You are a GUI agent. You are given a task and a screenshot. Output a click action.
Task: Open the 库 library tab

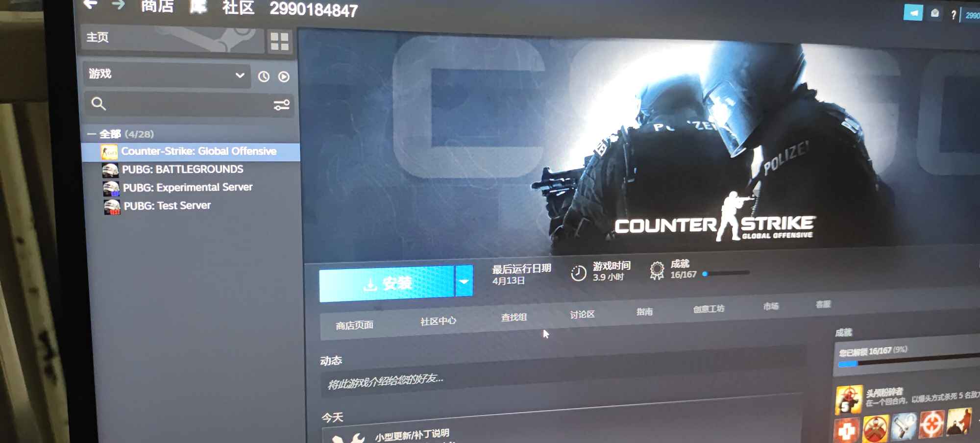point(198,7)
